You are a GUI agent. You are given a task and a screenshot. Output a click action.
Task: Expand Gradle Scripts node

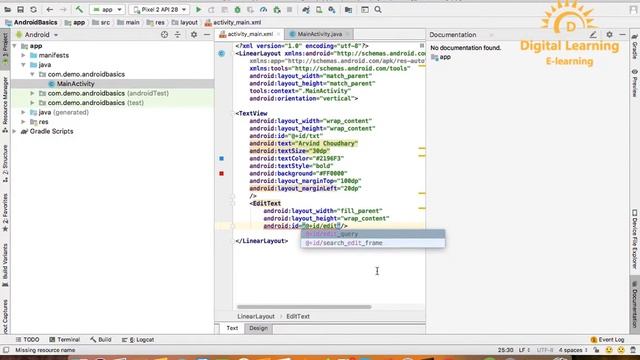pos(15,131)
